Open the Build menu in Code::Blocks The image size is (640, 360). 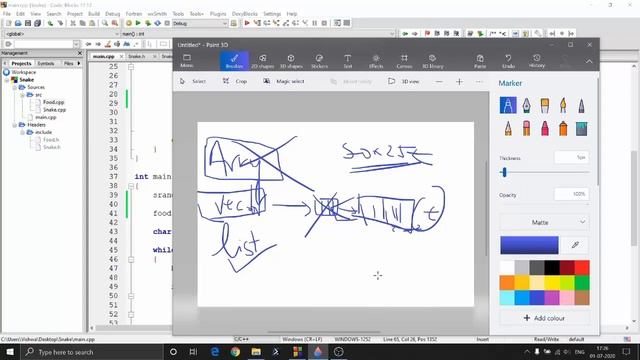(x=93, y=13)
